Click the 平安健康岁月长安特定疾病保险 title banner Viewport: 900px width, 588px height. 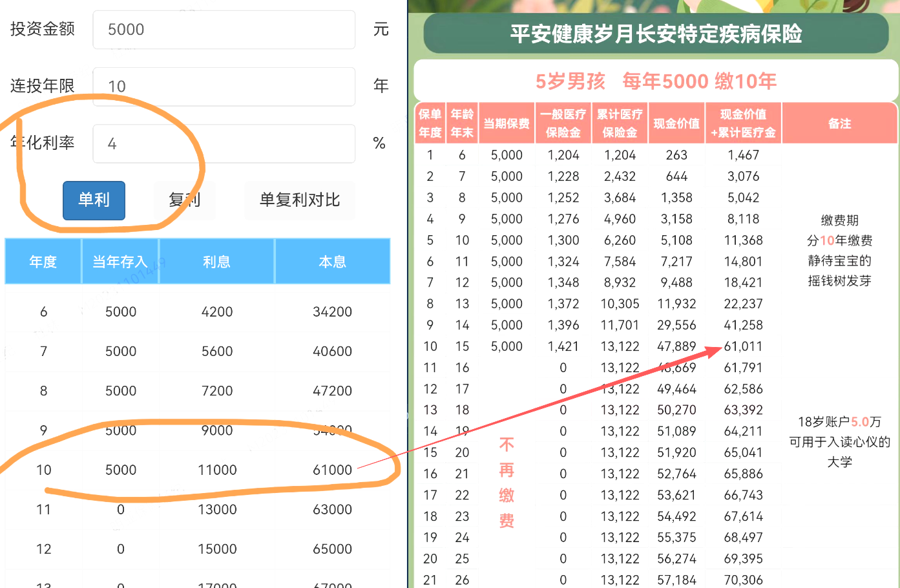click(x=656, y=34)
